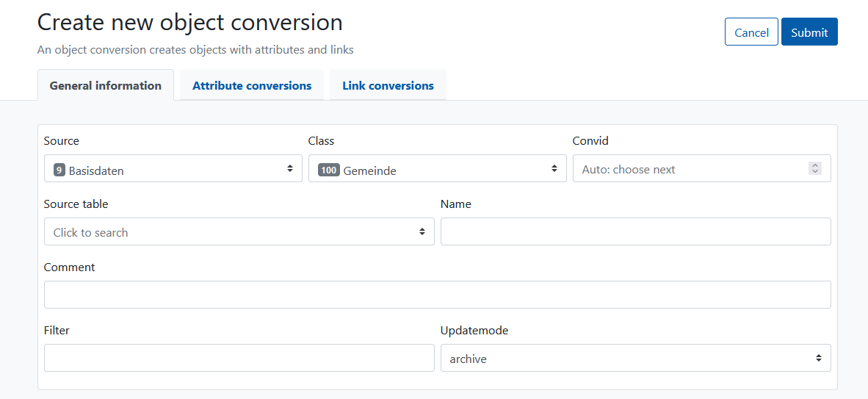Switch to the Attribute conversions tab

252,85
